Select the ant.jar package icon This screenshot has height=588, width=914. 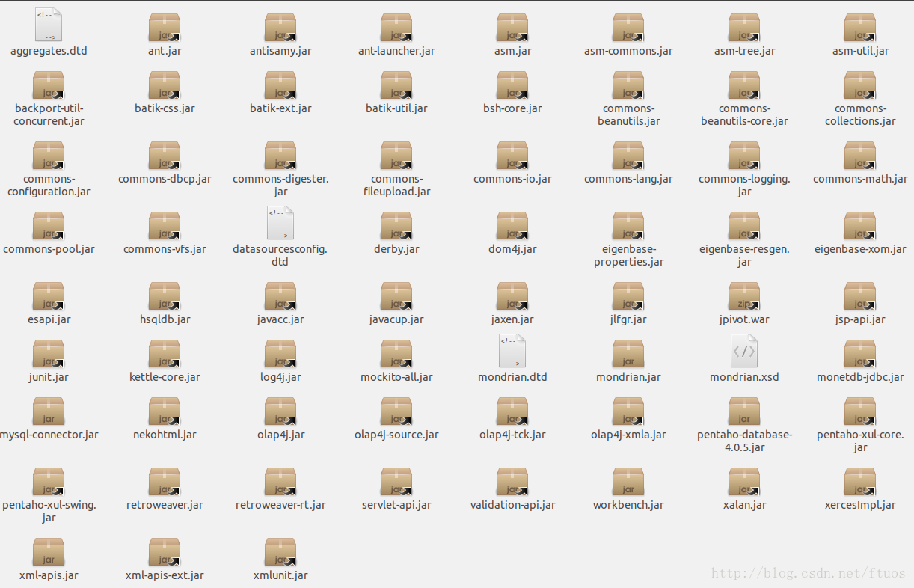pyautogui.click(x=165, y=28)
